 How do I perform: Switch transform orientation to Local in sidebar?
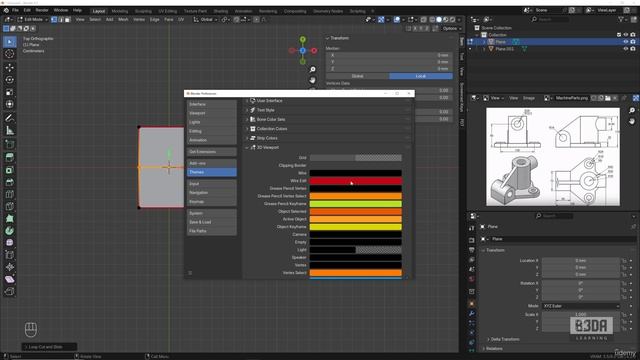(421, 76)
